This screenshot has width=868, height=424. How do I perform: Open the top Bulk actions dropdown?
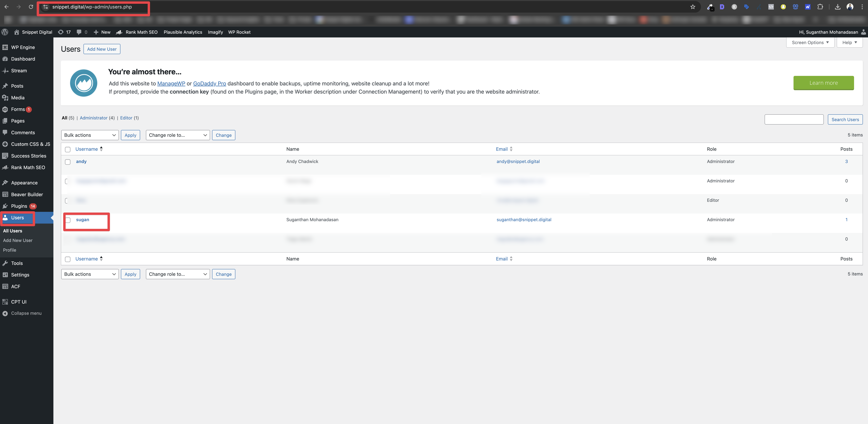tap(90, 135)
